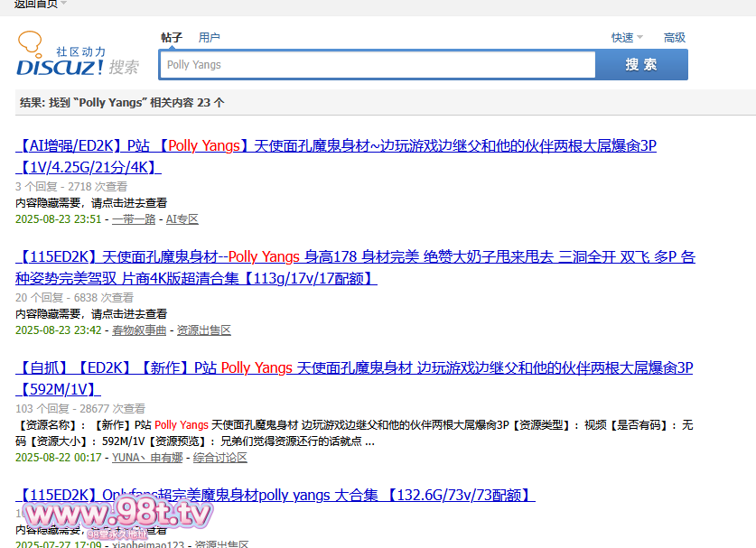Click the 2025-08-23 23:51 timestamp
This screenshot has width=756, height=548.
click(x=59, y=219)
